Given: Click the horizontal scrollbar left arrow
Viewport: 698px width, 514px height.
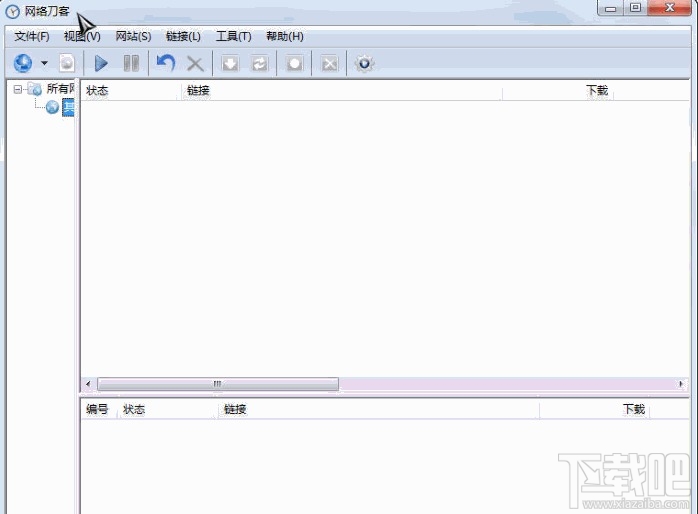Looking at the screenshot, I should [88, 384].
